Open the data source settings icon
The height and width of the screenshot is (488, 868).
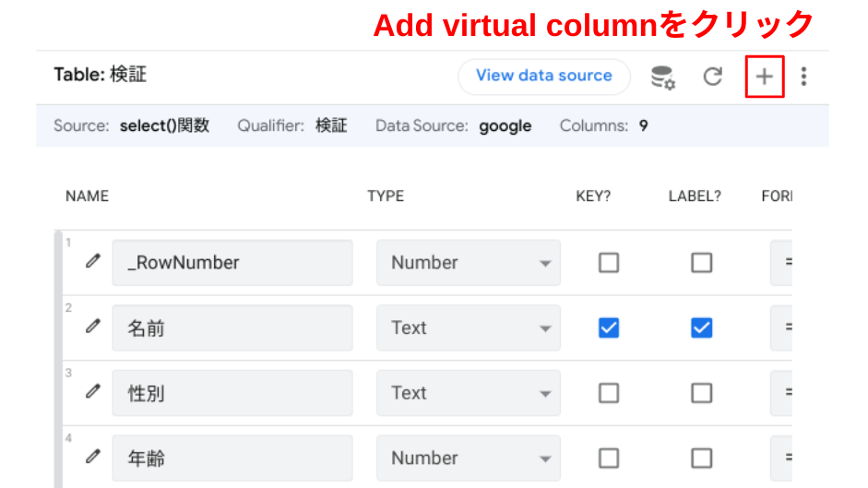pyautogui.click(x=662, y=77)
